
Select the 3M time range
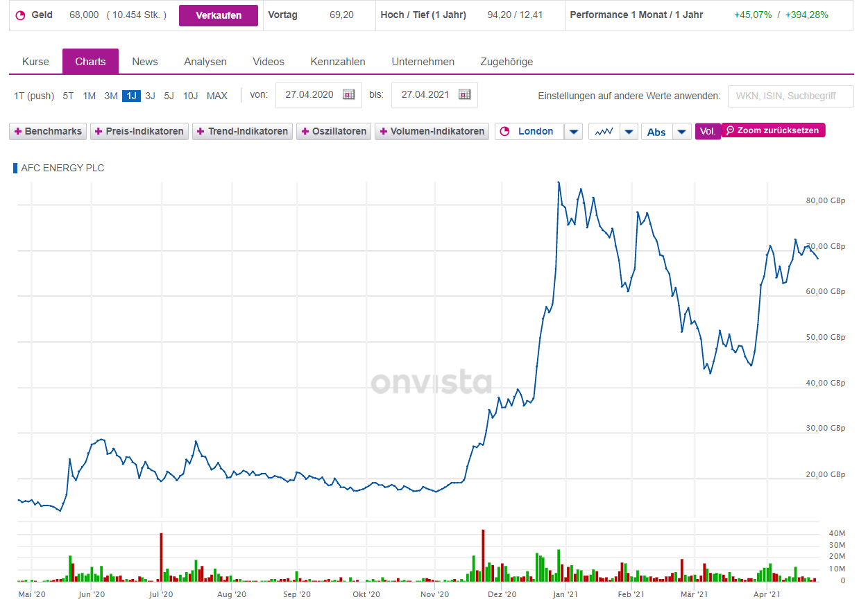[x=111, y=96]
